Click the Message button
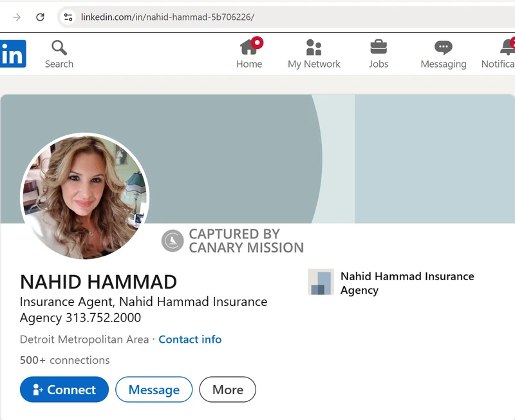The height and width of the screenshot is (420, 515). click(x=154, y=390)
